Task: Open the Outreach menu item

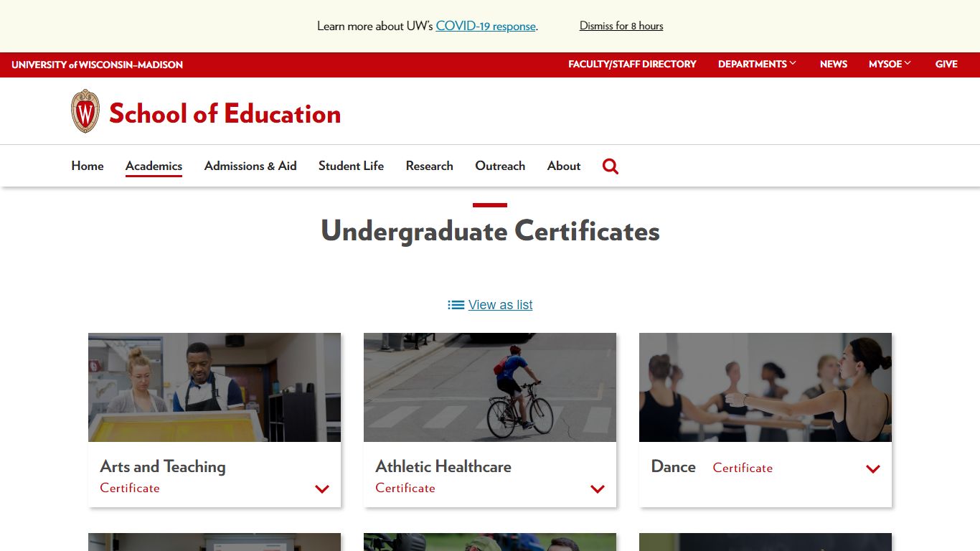Action: point(500,166)
